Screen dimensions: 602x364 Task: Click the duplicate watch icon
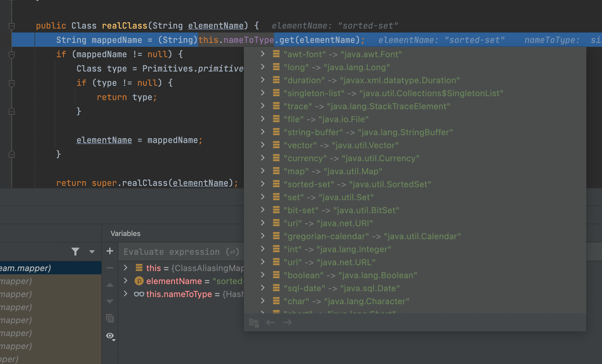[x=110, y=318]
